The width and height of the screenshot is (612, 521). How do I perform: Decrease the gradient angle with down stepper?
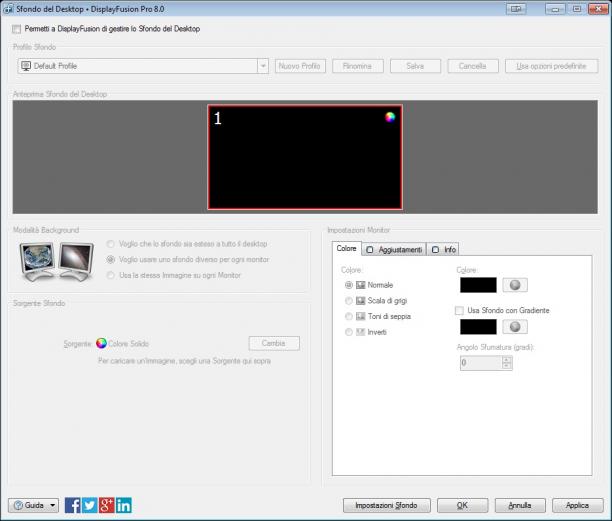click(507, 366)
